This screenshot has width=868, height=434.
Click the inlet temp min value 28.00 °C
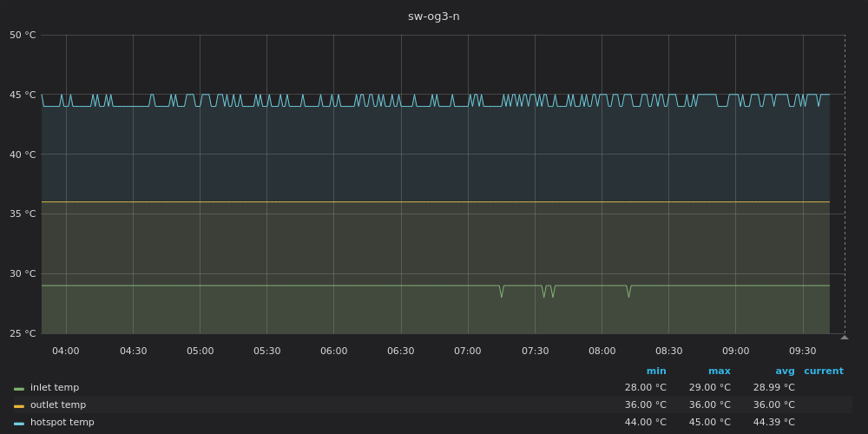(645, 388)
